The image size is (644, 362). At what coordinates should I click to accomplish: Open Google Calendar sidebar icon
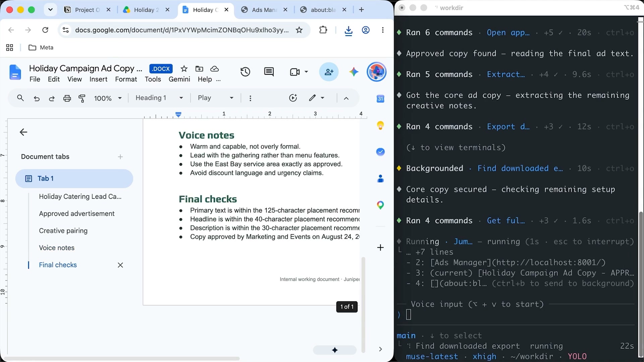pos(380,99)
